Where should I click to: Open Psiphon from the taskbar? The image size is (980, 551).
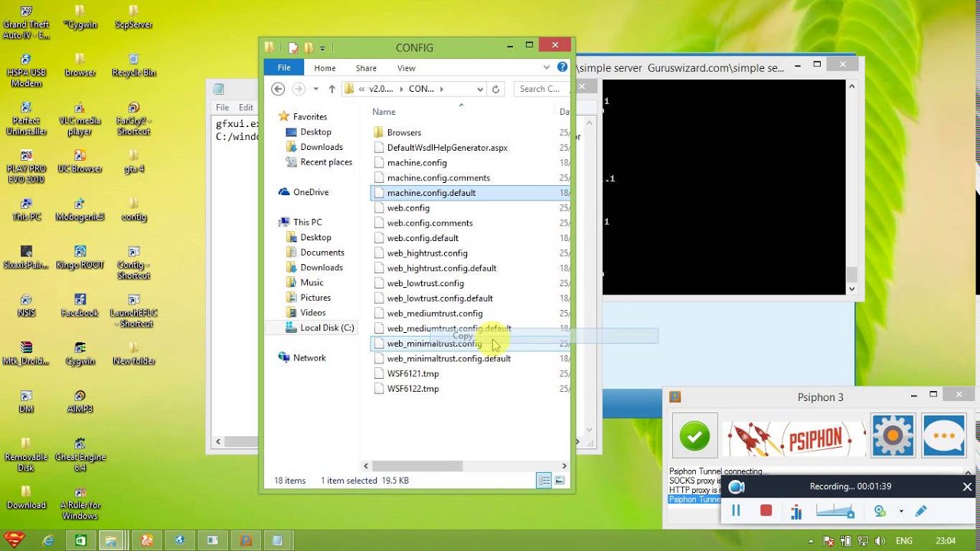[246, 540]
